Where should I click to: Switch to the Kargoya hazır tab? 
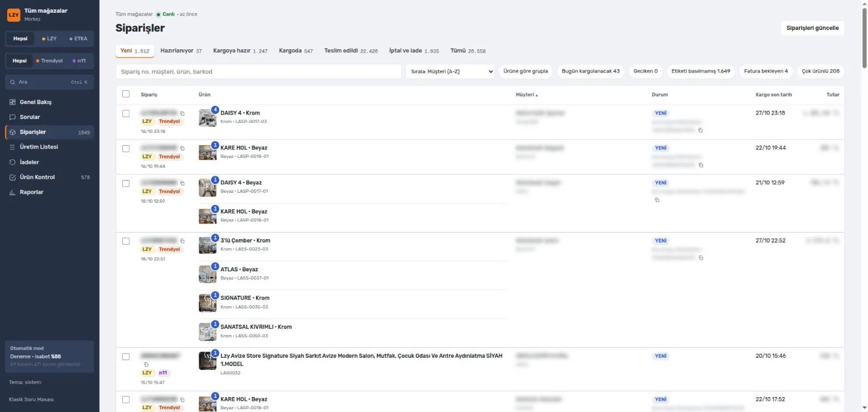240,50
